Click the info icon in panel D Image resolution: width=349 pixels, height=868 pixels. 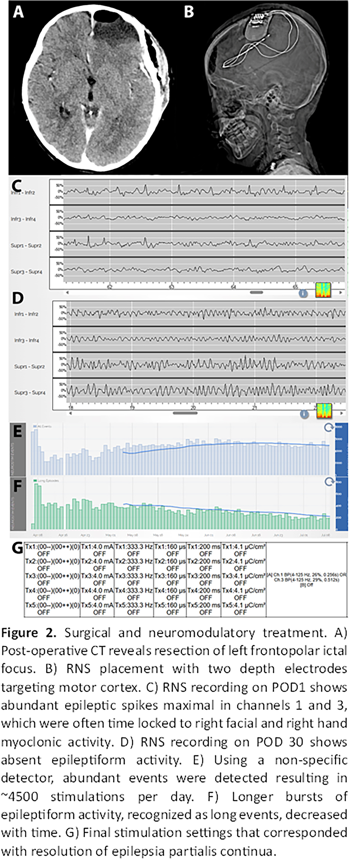(x=304, y=414)
